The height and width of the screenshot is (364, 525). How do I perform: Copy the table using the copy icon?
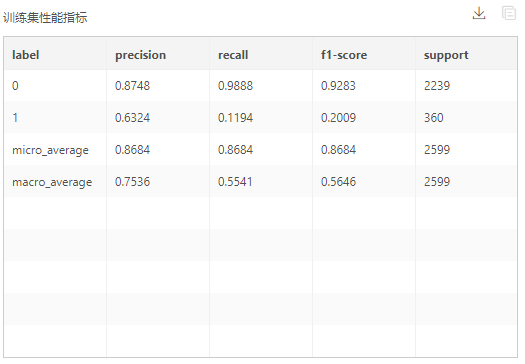(509, 13)
